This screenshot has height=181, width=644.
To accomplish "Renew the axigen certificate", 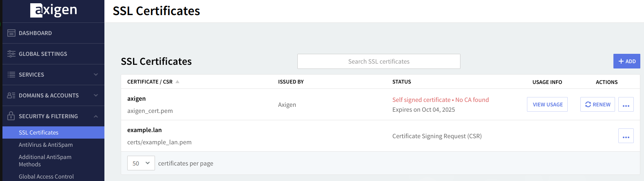I will [598, 105].
